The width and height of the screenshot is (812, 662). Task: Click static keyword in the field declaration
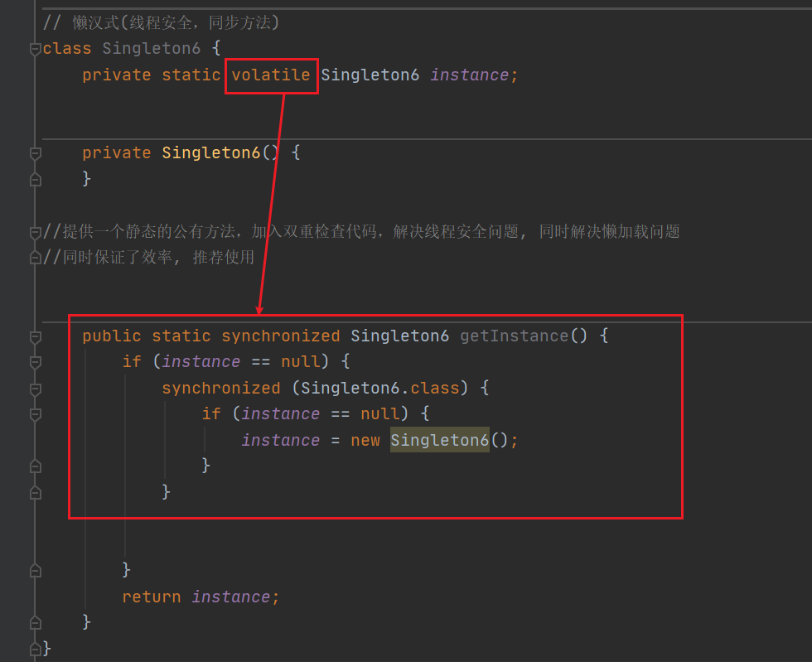click(x=191, y=75)
